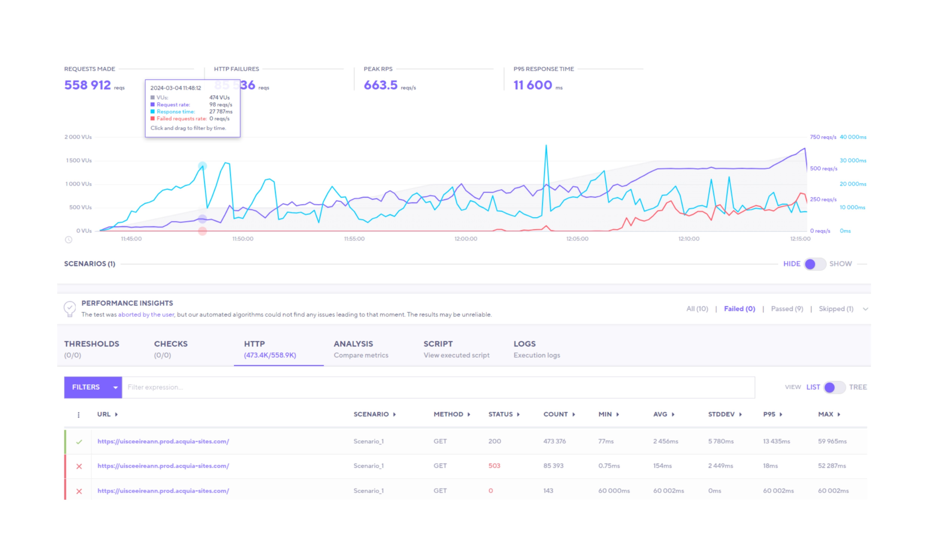Click the Filter expression input field
Screen dimensions: 933x560
pos(438,387)
